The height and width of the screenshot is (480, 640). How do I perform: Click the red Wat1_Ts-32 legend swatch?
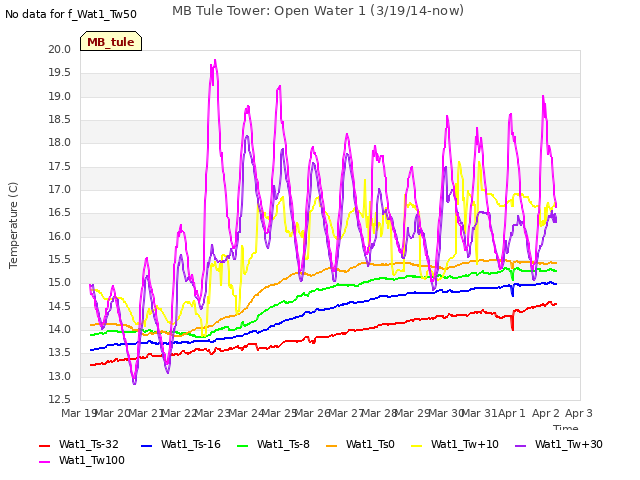(44, 446)
